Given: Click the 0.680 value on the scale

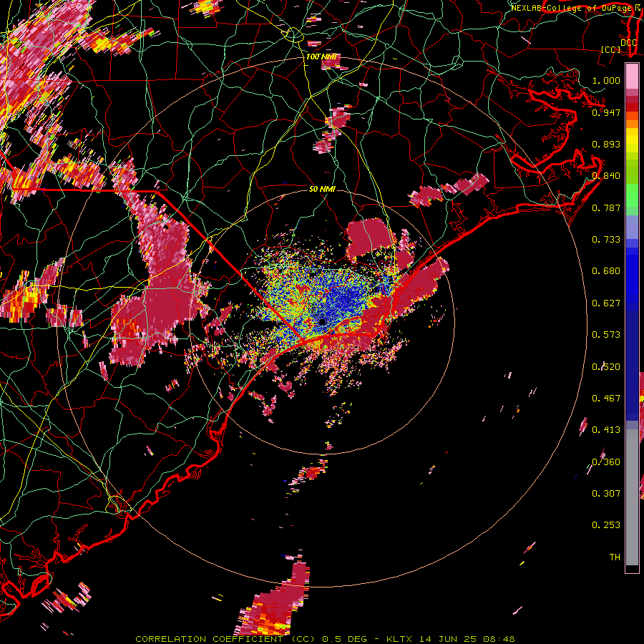Looking at the screenshot, I should 606,271.
